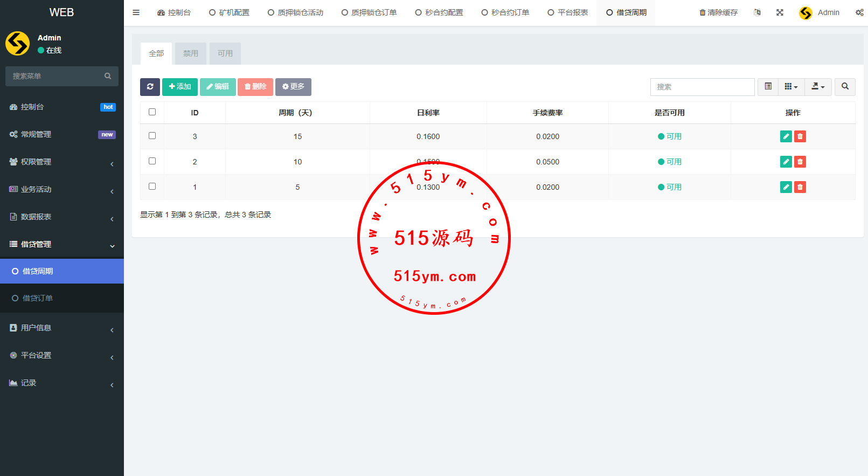Viewport: 868px width, 476px height.
Task: Switch to the 禁用 filter tab
Action: 190,53
